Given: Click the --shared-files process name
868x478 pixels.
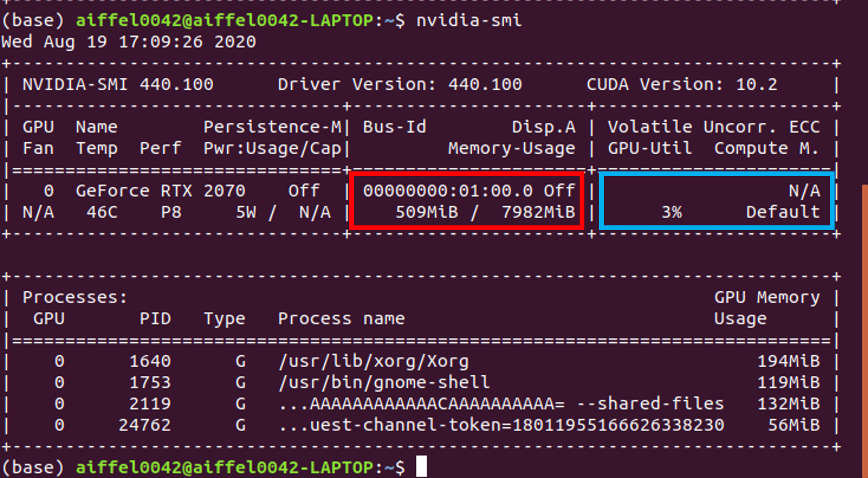Looking at the screenshot, I should click(501, 404).
